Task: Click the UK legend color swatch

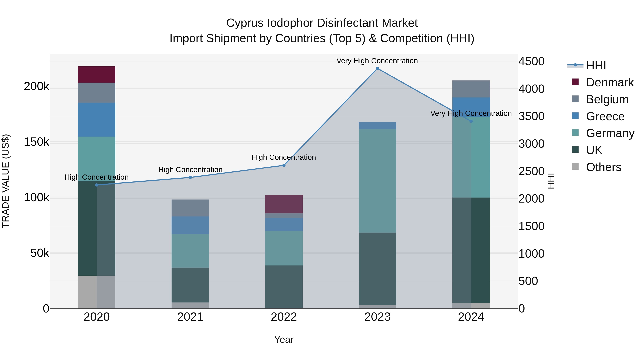Action: tap(575, 150)
